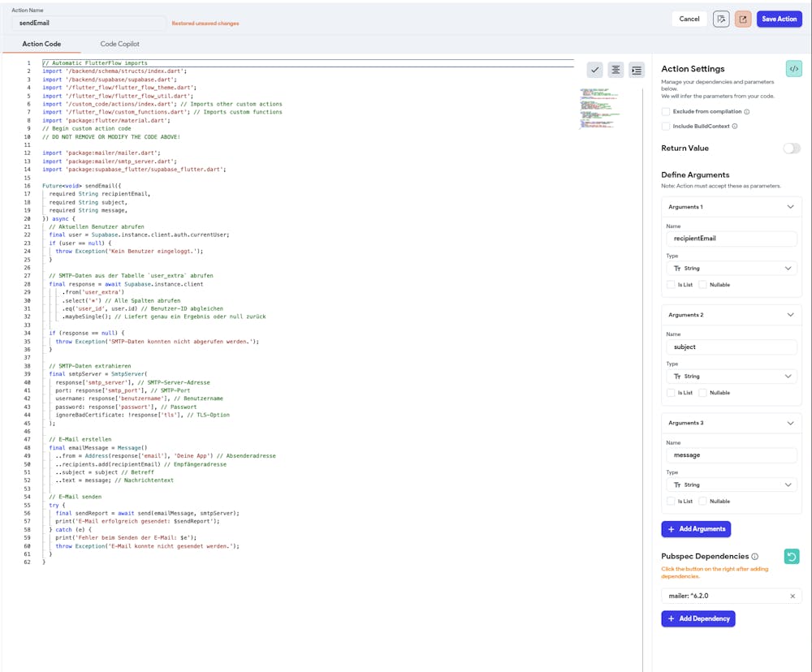Collapse the Arguments 2 section

point(791,315)
